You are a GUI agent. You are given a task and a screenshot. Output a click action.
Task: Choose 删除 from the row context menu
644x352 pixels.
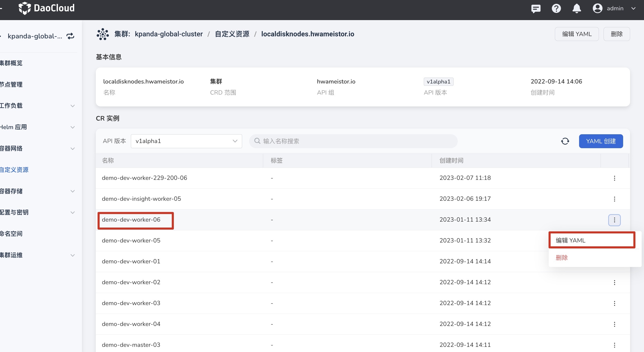click(562, 257)
